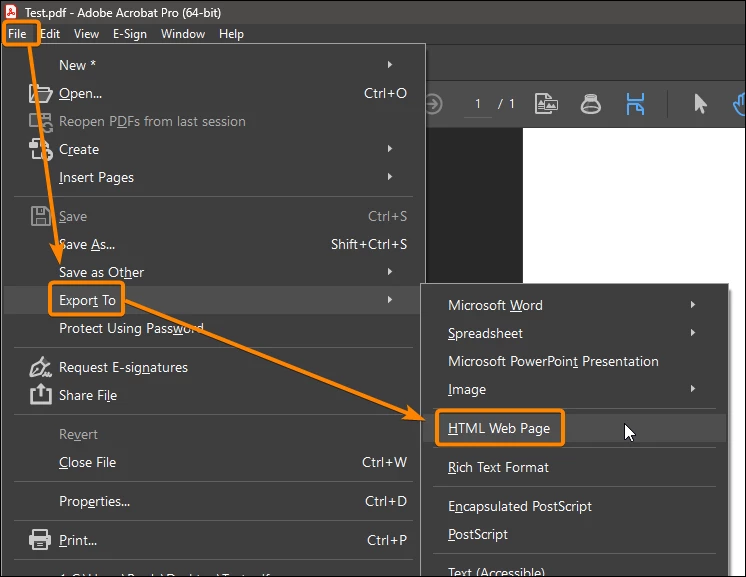Expand the Insert Pages submenu arrow
The height and width of the screenshot is (577, 746).
tap(390, 176)
